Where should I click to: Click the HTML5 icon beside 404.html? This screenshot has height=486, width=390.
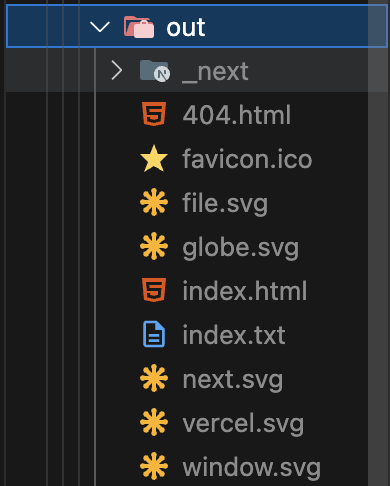click(154, 114)
